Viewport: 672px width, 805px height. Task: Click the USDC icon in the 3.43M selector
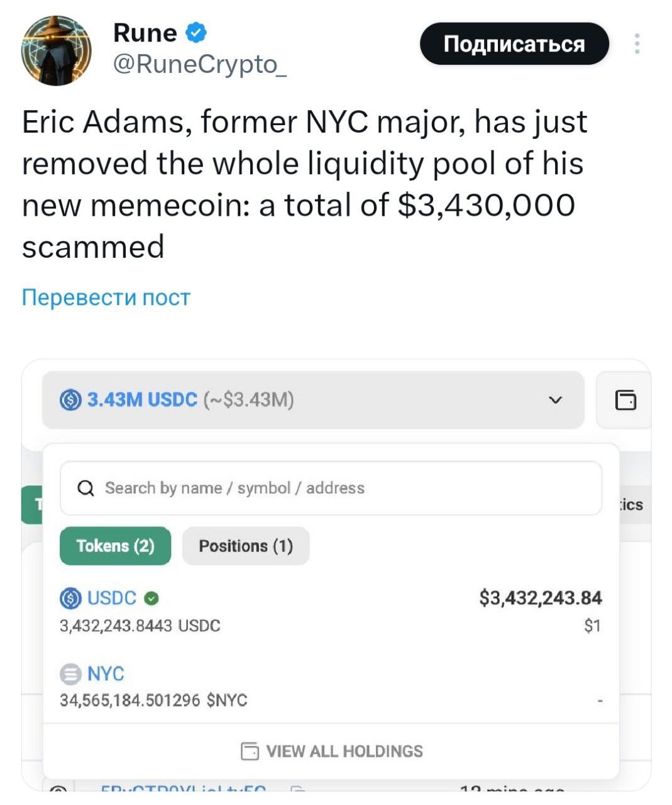(70, 400)
